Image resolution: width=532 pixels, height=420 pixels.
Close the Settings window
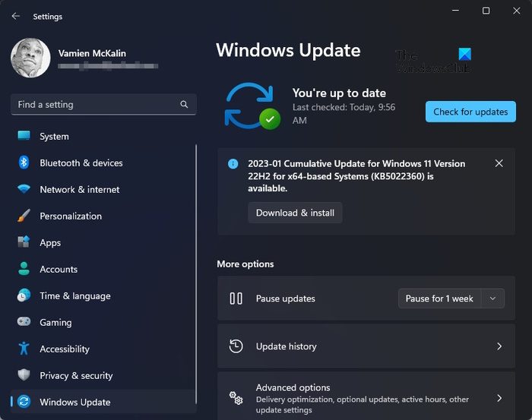(516, 11)
